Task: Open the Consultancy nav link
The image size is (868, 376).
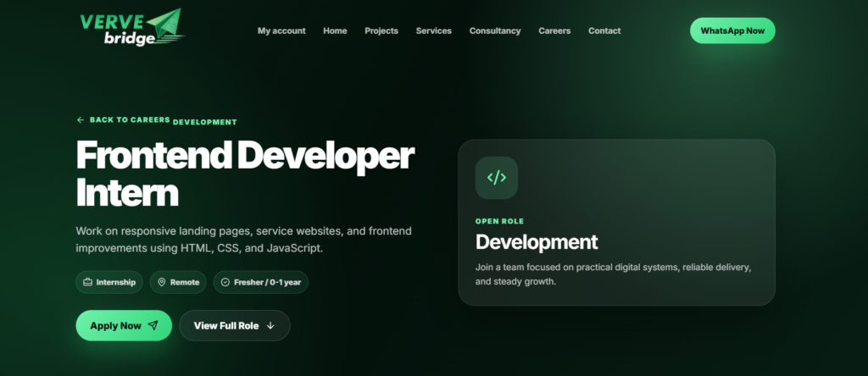Action: coord(495,31)
